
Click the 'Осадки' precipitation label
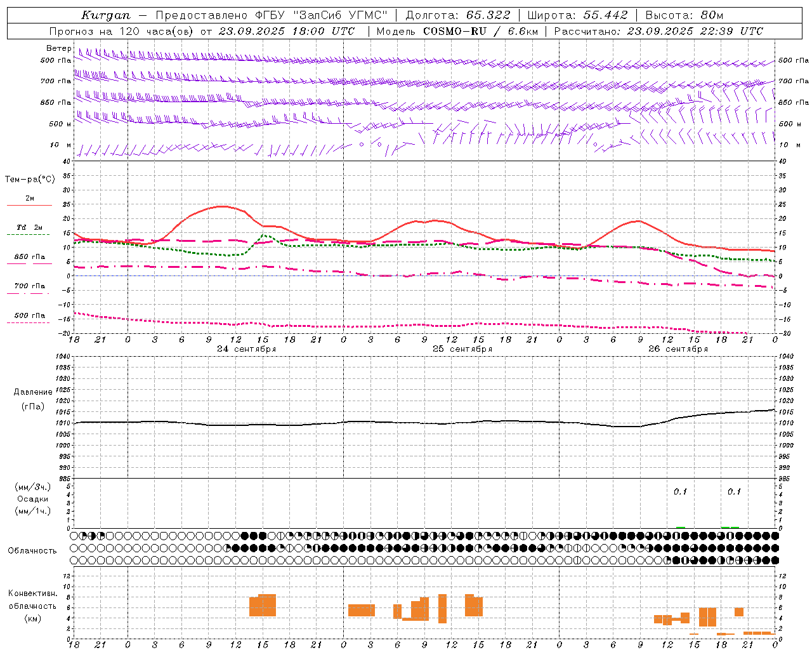[33, 499]
